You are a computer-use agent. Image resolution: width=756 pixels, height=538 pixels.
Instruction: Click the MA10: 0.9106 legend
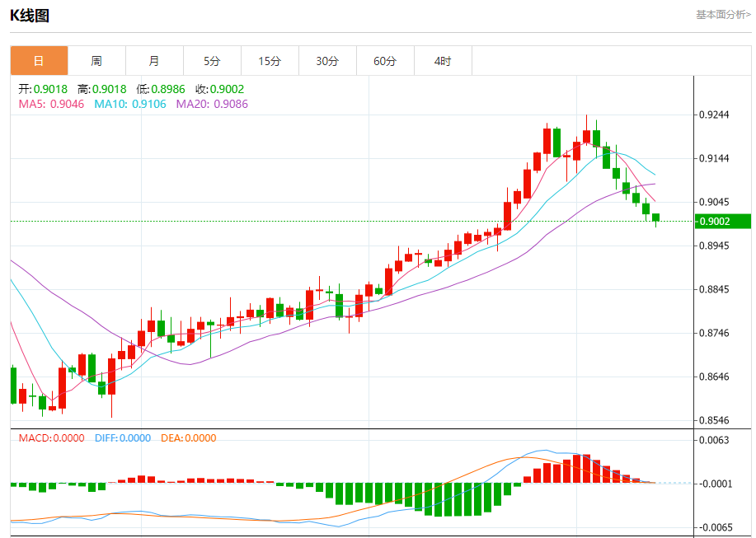[x=130, y=104]
